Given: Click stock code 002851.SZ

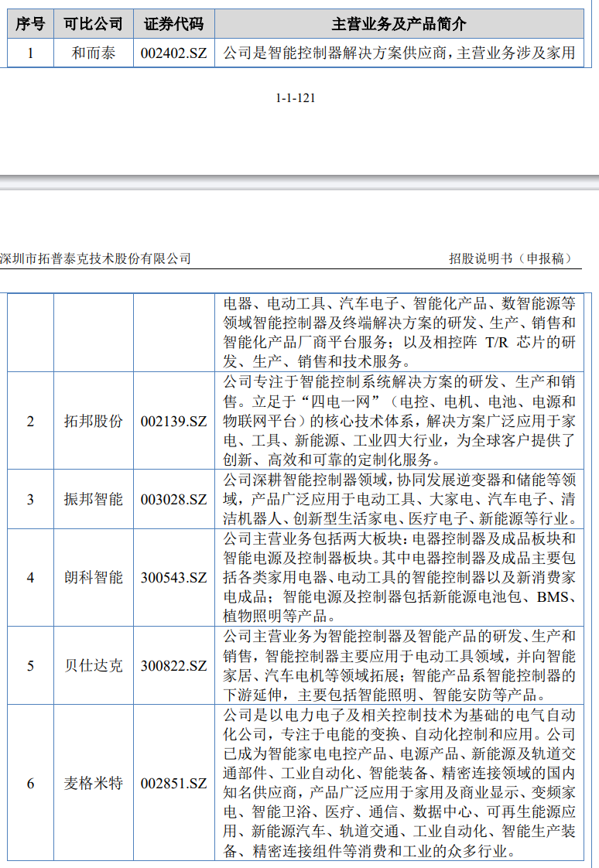Looking at the screenshot, I should [173, 784].
